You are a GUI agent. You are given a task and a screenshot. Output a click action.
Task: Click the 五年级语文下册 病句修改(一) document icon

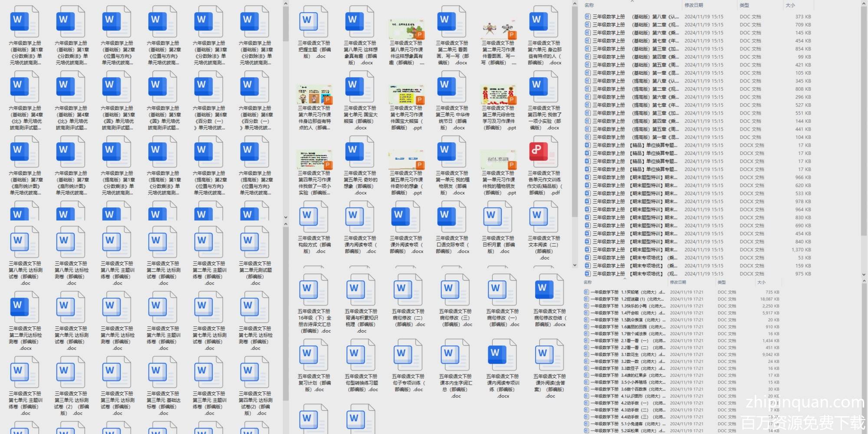click(502, 290)
